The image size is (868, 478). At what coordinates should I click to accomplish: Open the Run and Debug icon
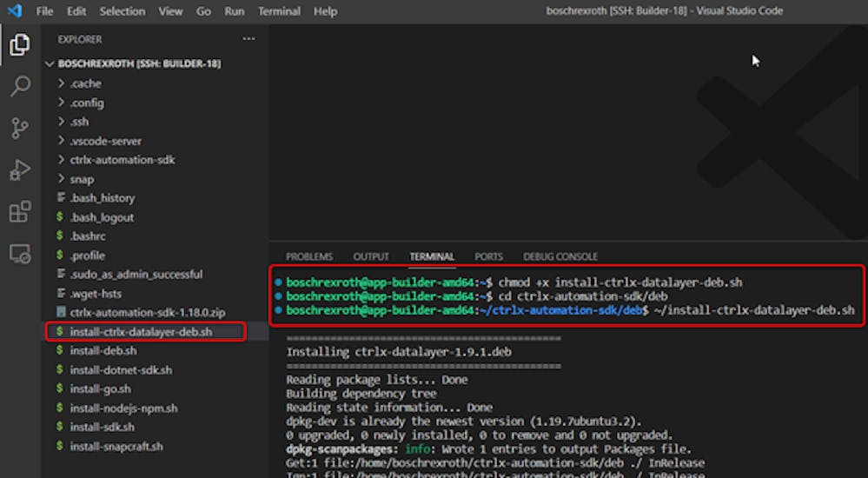pyautogui.click(x=19, y=170)
